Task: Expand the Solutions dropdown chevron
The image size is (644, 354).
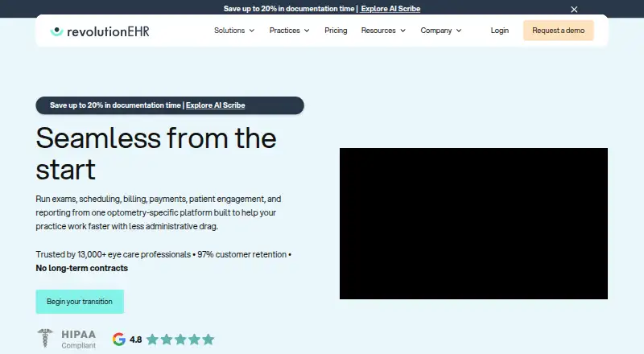Action: (x=252, y=31)
